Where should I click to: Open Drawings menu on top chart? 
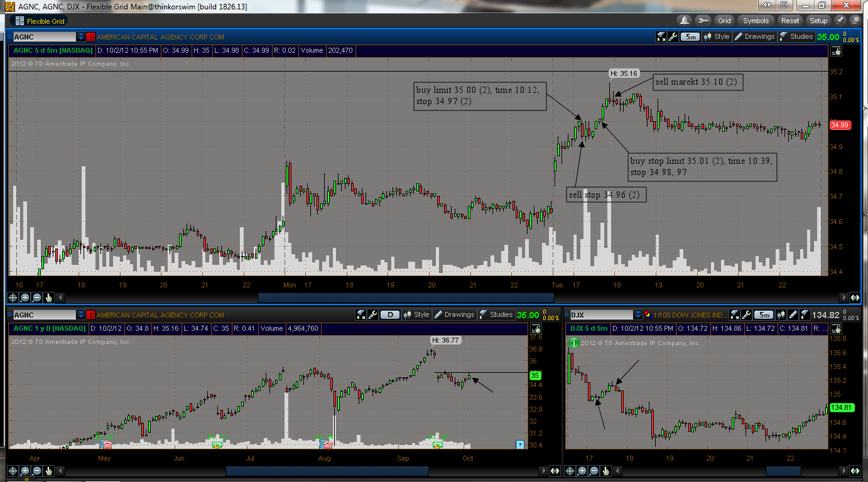754,37
